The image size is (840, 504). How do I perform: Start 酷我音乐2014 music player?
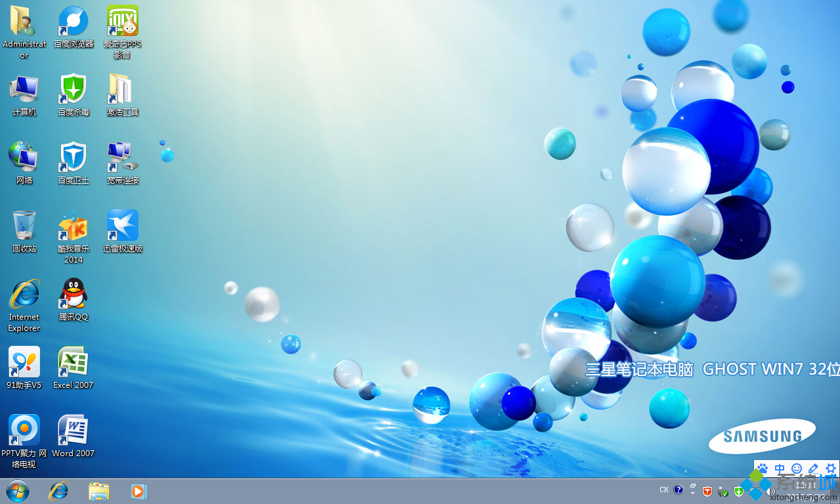pyautogui.click(x=73, y=226)
